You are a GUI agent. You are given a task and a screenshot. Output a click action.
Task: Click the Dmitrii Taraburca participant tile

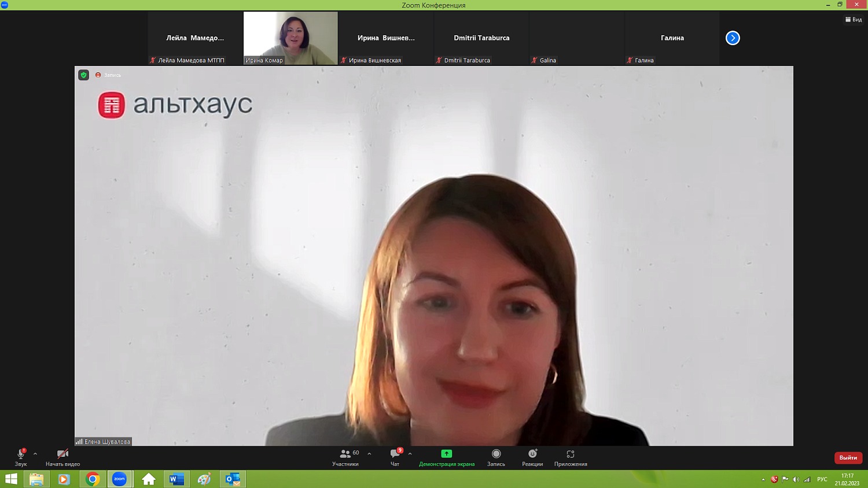[x=481, y=38]
